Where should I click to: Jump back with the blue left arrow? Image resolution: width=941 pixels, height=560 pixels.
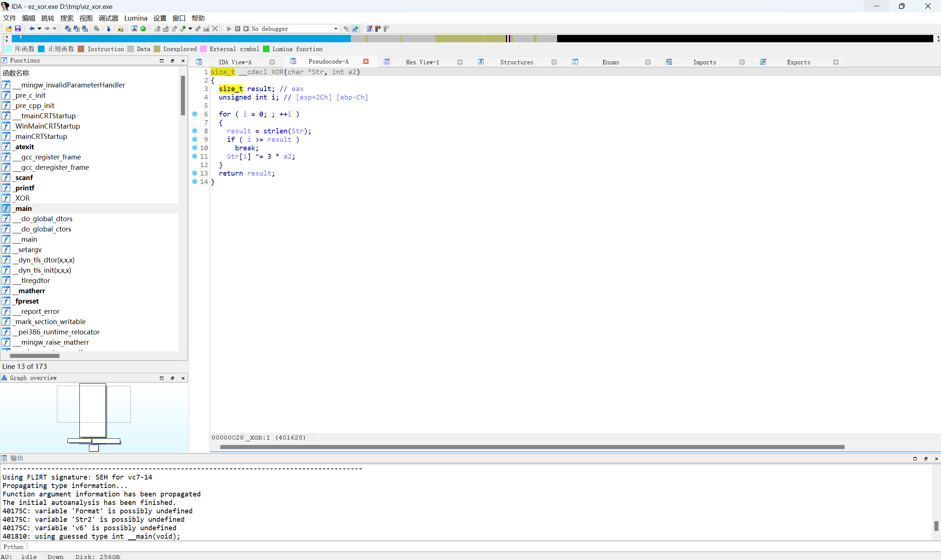pos(32,29)
